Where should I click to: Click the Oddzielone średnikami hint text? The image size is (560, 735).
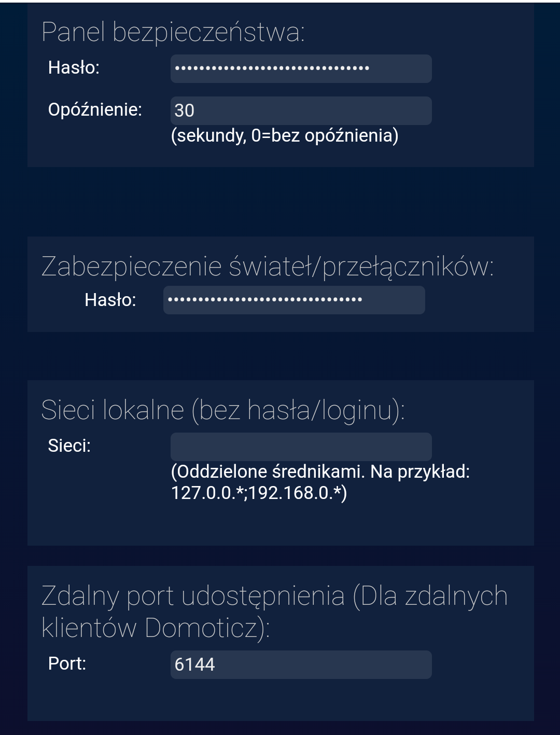[x=320, y=471]
